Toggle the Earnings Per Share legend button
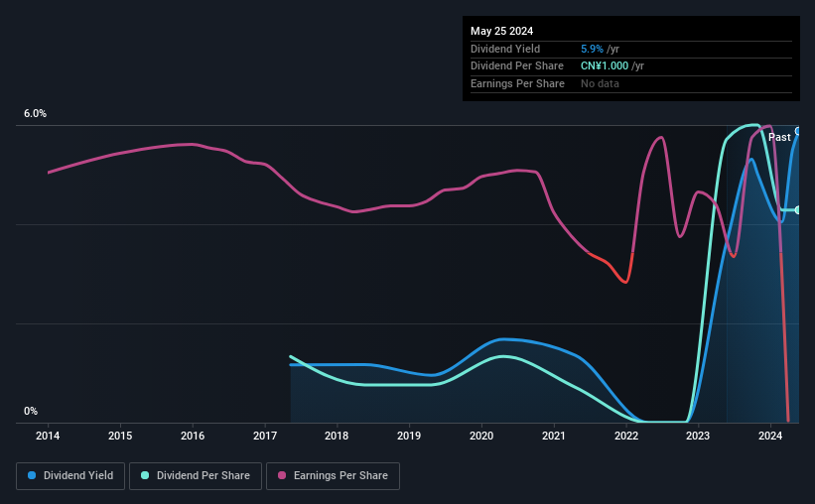815x504 pixels. point(333,476)
